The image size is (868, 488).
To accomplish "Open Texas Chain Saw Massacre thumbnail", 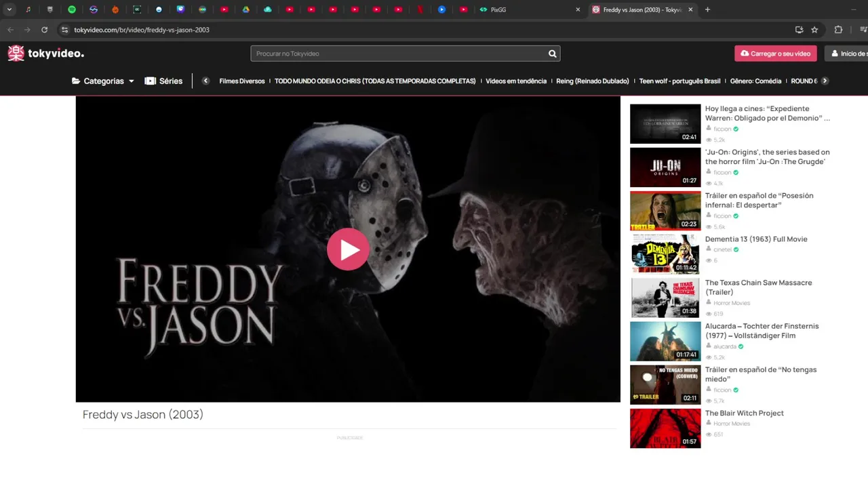I will click(x=665, y=298).
